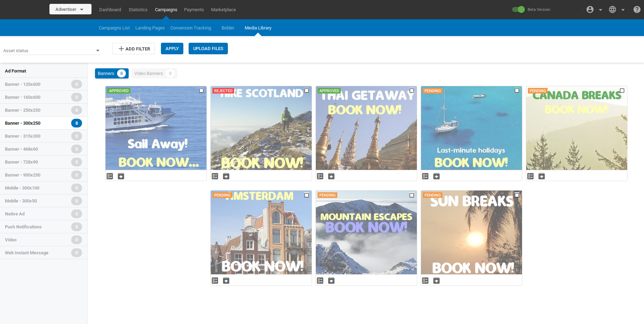This screenshot has width=644, height=324.
Task: Tick checkbox on Sun Breaks banner
Action: 517,195
